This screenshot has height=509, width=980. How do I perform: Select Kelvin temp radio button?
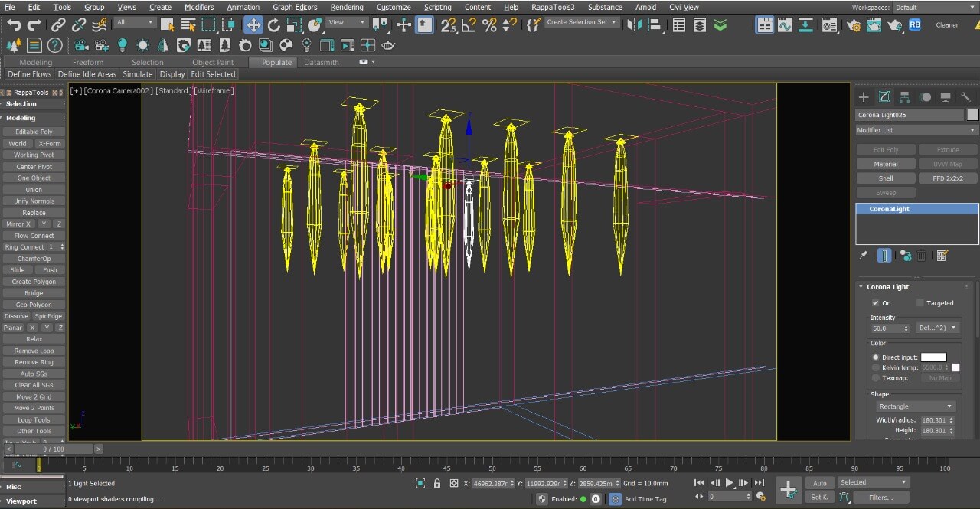(876, 368)
